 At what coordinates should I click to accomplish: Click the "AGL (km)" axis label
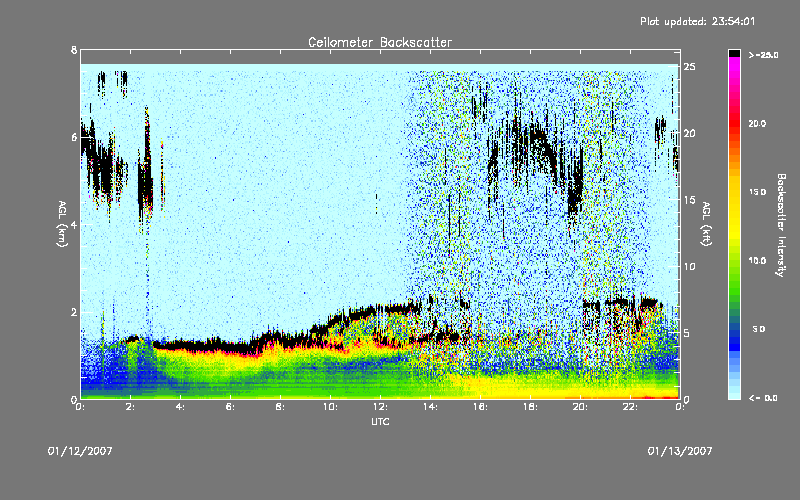coord(63,224)
